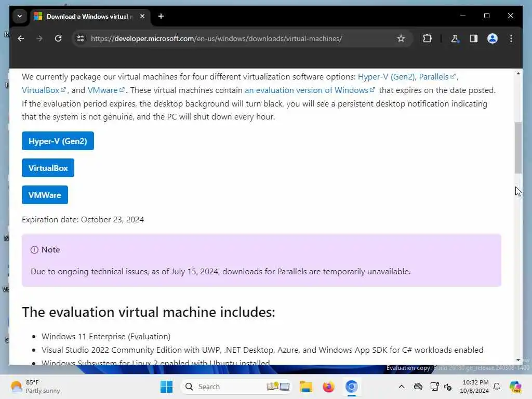Close the Download a Windows virtual tab
Viewport: 532px width, 399px height.
[x=142, y=16]
